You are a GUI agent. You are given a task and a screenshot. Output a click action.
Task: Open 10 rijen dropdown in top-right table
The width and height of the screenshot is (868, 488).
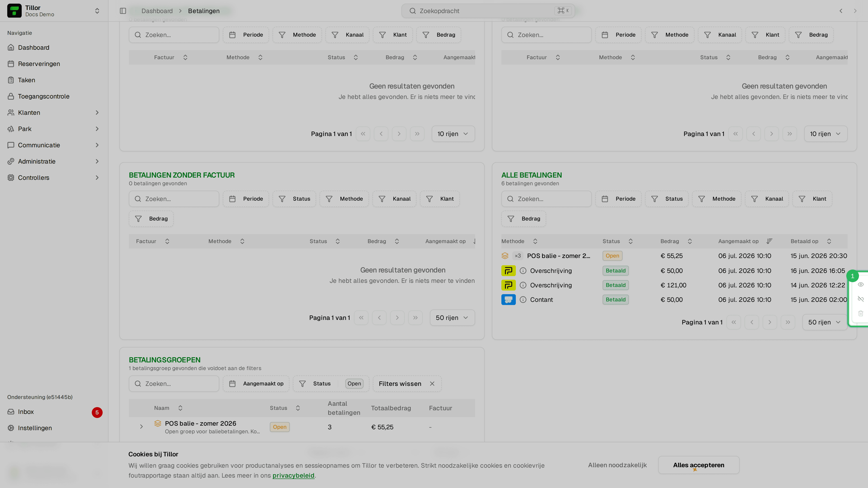pos(826,134)
